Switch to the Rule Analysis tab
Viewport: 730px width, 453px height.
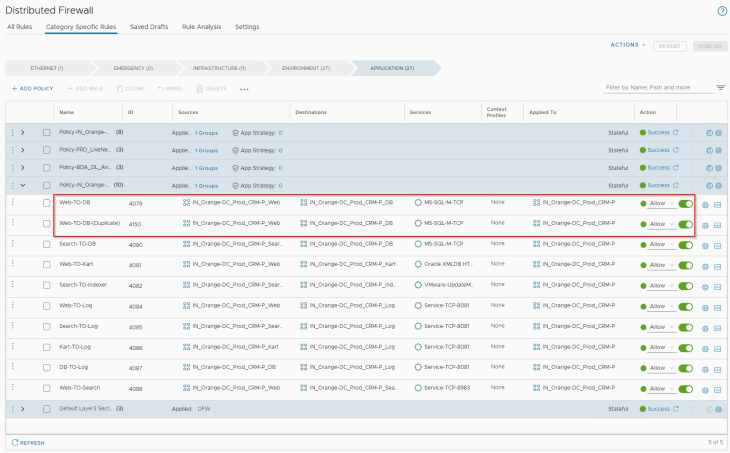pyautogui.click(x=202, y=26)
